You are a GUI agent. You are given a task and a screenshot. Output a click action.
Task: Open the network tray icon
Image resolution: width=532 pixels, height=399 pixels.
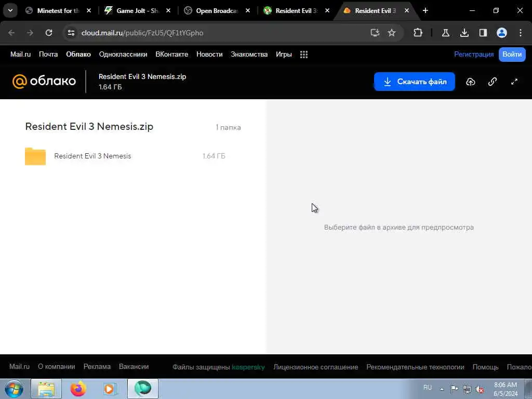(x=467, y=390)
